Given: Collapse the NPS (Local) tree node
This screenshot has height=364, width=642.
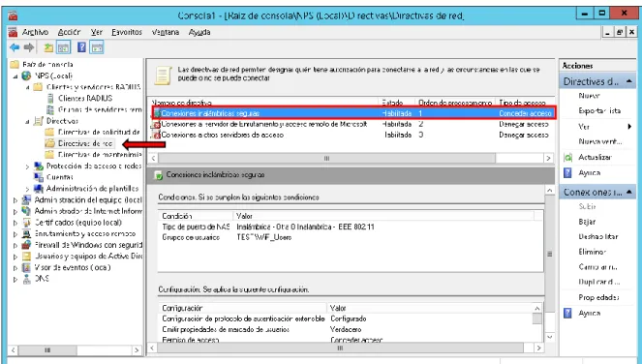Looking at the screenshot, I should point(15,76).
